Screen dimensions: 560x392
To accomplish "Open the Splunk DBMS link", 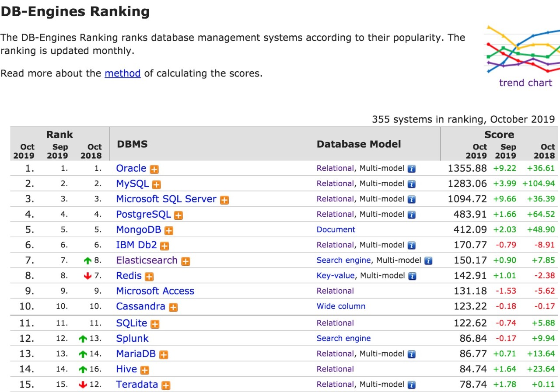I will 132,339.
